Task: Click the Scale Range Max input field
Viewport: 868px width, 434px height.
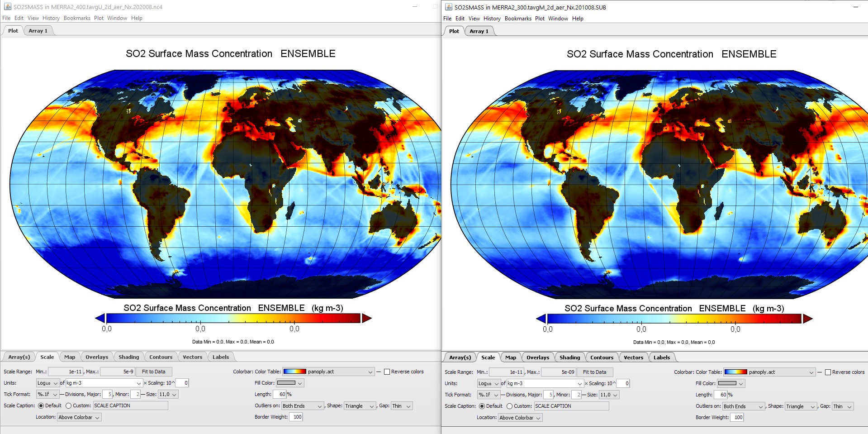Action: pos(117,372)
